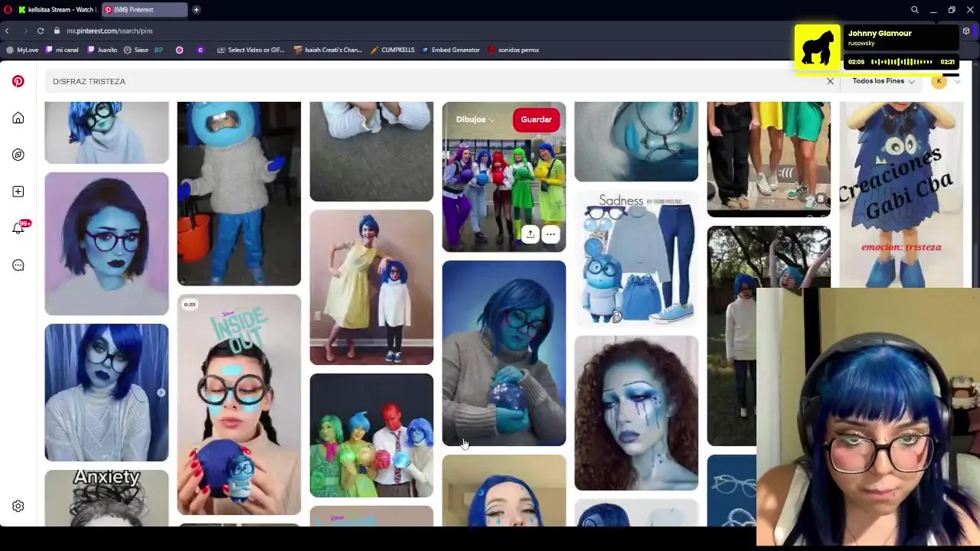Image resolution: width=980 pixels, height=551 pixels.
Task: Open the Anxiety pin thumbnail
Action: [x=106, y=498]
